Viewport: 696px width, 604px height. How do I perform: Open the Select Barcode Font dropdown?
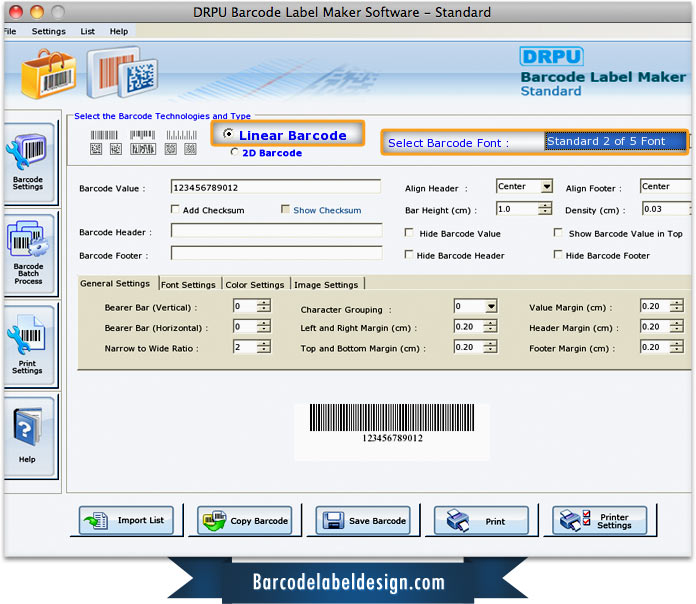(615, 142)
